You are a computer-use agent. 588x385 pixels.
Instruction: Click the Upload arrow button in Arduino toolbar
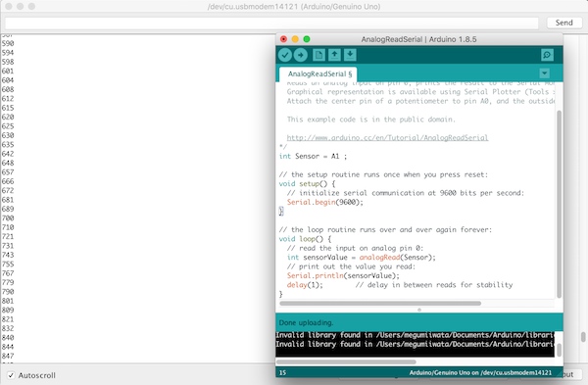(x=301, y=55)
